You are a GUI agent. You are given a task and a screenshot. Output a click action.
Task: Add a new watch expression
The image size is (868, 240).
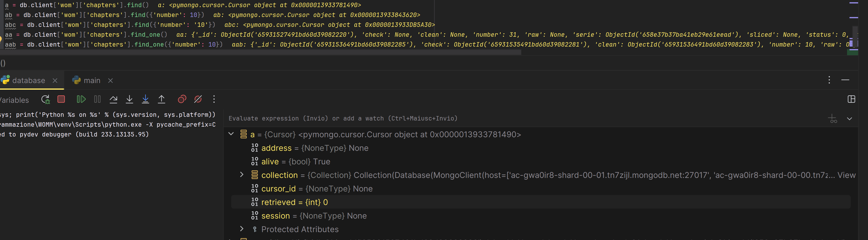(832, 119)
